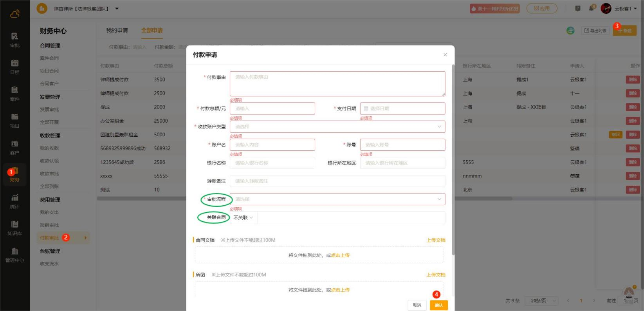The image size is (644, 311).
Task: Click 上传文档 link for 合同文档
Action: [x=436, y=240]
